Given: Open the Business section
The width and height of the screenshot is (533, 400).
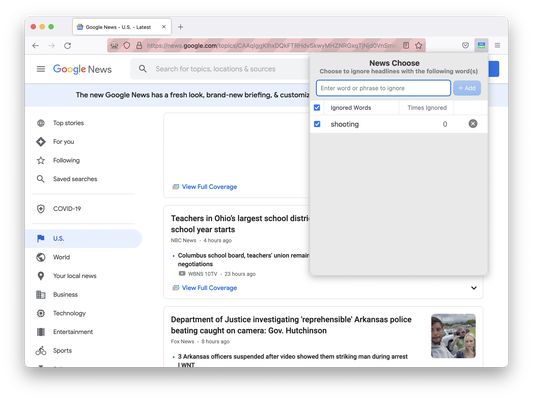Looking at the screenshot, I should pyautogui.click(x=65, y=295).
